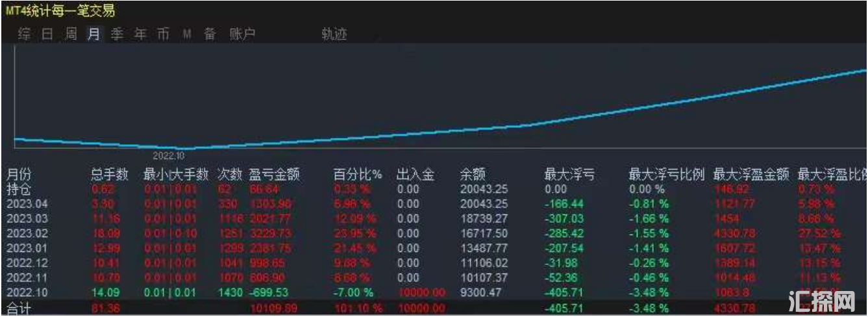Switch to the 账户 account tab
Screen dimensions: 868x317
tap(243, 34)
